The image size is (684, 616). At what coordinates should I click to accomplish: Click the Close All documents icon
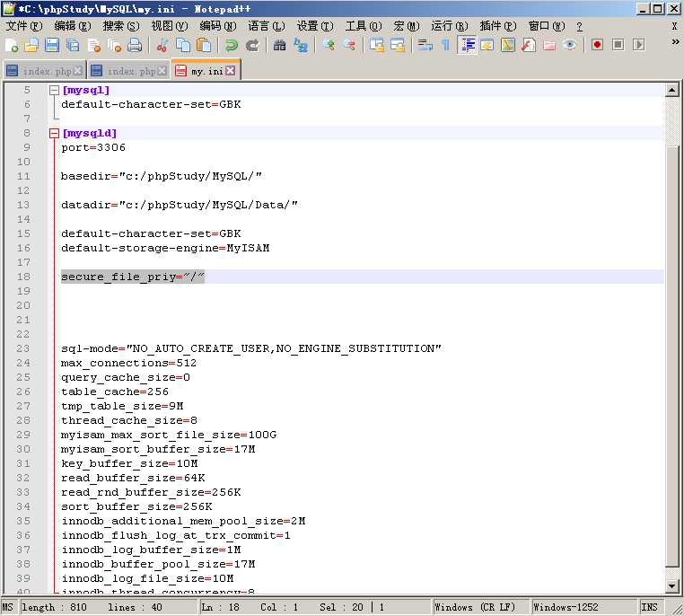point(114,46)
